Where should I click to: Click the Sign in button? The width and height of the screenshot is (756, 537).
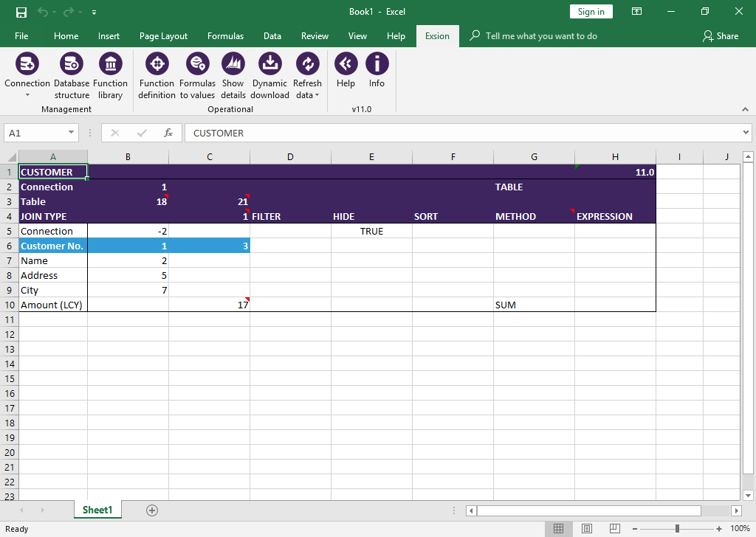[591, 12]
